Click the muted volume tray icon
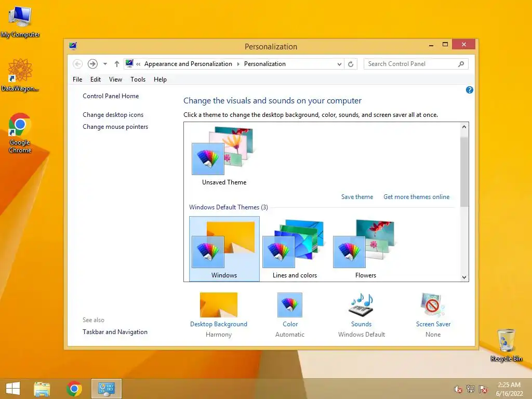Viewport: 532px width, 399px height. [458, 389]
